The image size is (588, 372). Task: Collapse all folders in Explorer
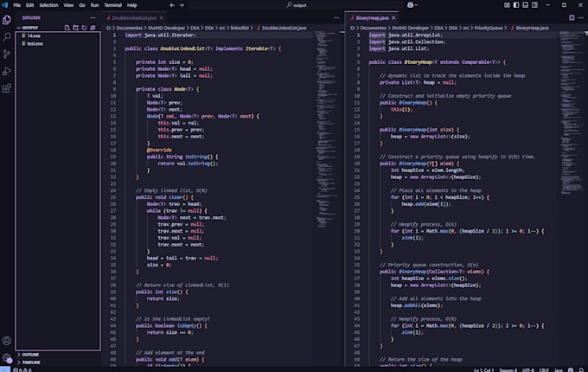tap(93, 28)
